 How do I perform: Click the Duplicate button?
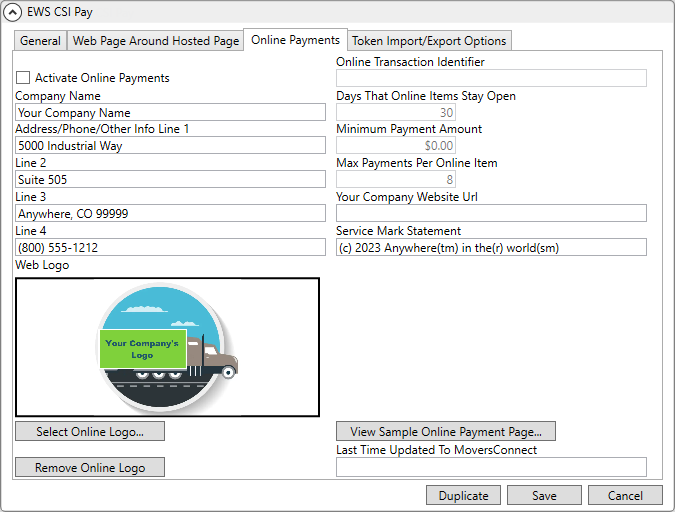pos(463,495)
